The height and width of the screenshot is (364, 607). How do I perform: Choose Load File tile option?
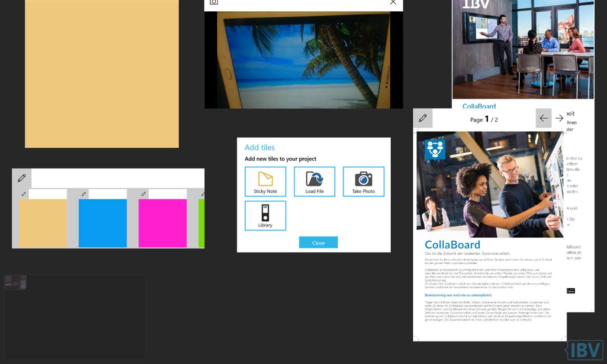coord(314,182)
